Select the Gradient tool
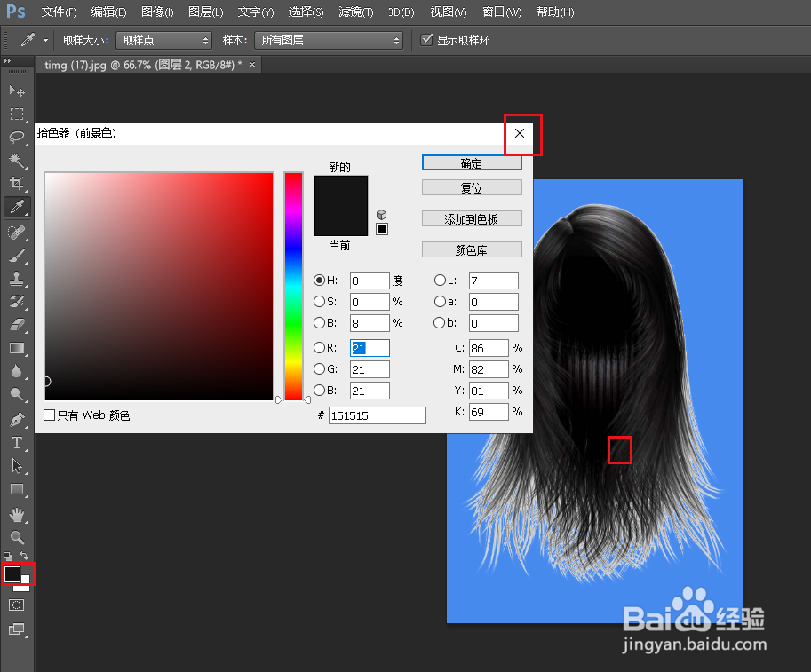 point(17,348)
